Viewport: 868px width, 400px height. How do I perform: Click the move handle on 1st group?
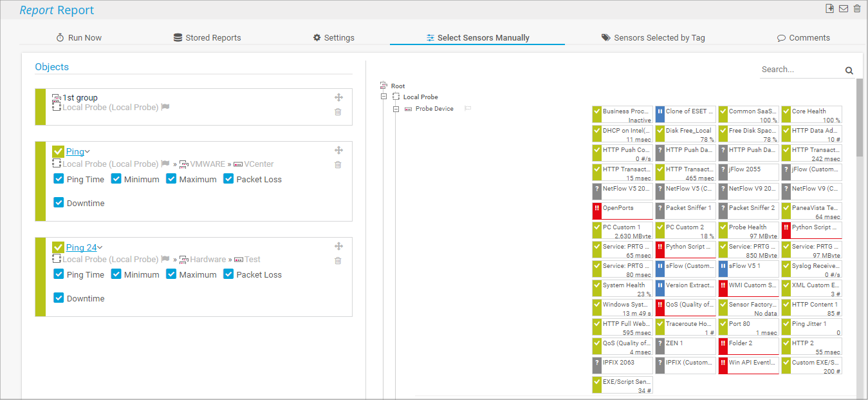click(338, 97)
